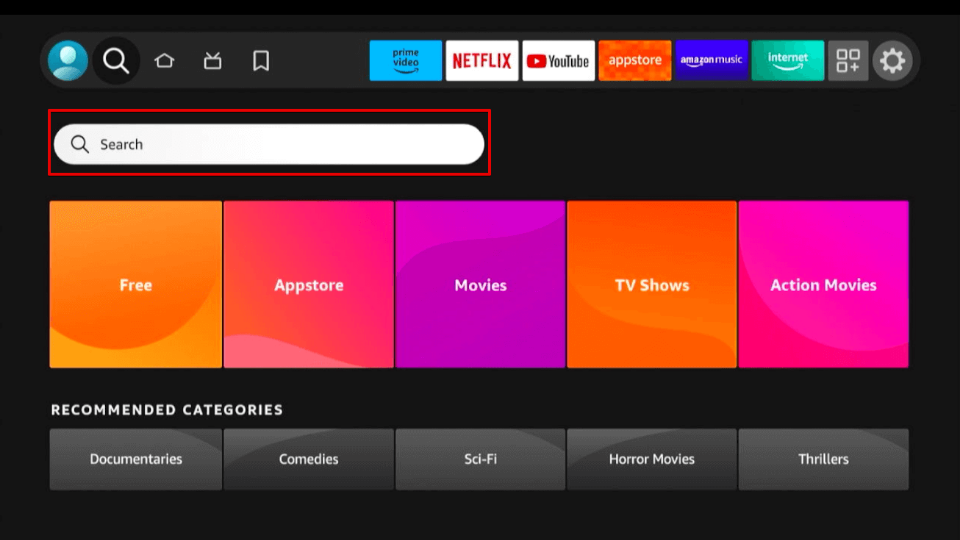
Task: Choose the Documentaries category
Action: point(136,459)
